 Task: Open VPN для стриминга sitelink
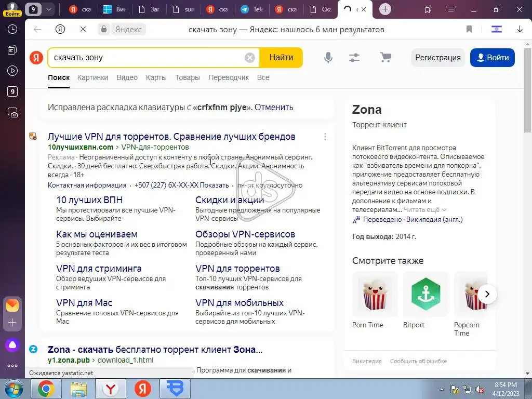pyautogui.click(x=99, y=269)
